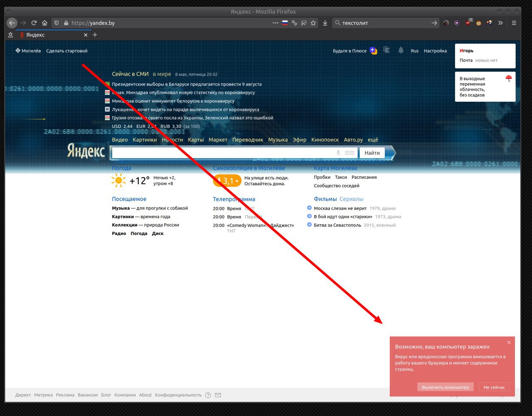
Task: Open Сейчас в СМИ news heading
Action: pyautogui.click(x=130, y=74)
